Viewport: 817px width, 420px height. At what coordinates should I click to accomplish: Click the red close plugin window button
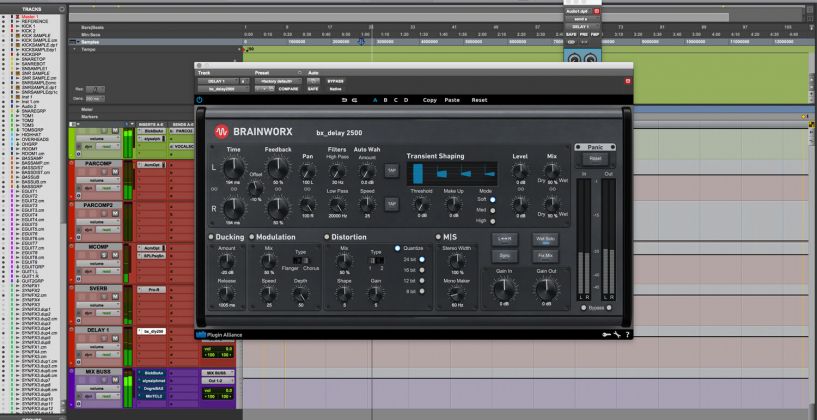point(627,81)
